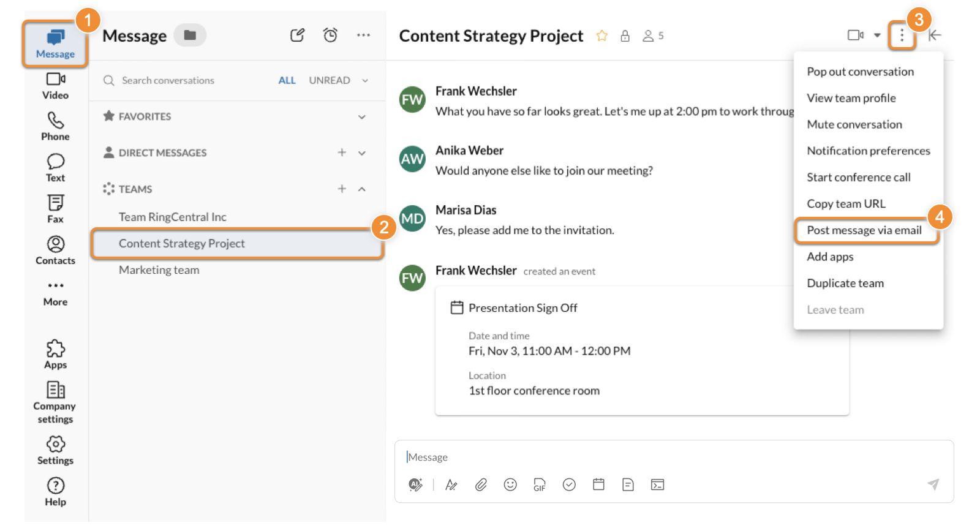The height and width of the screenshot is (528, 980).
Task: Show ALL conversations filter
Action: coord(287,80)
